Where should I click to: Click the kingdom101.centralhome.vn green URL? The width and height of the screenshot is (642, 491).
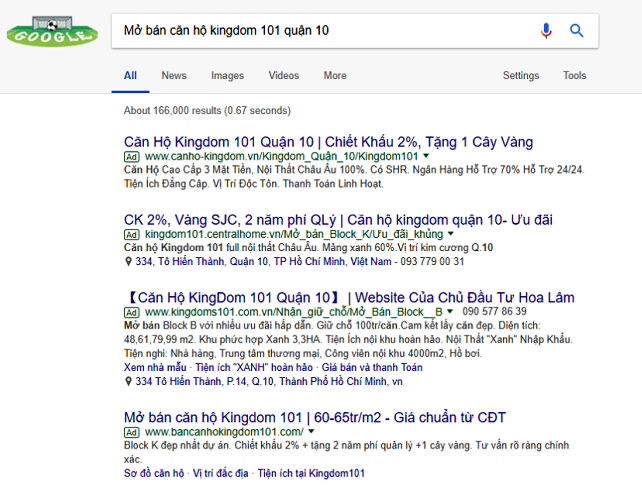click(x=294, y=234)
